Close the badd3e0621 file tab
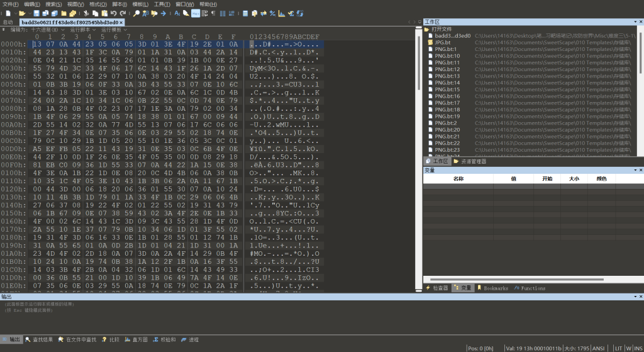The height and width of the screenshot is (352, 644). 122,22
